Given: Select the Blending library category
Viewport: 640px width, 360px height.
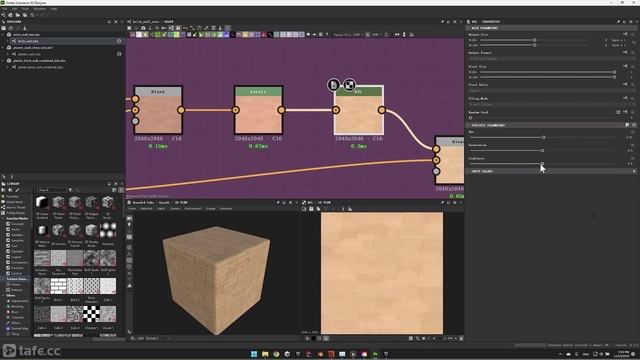Looking at the screenshot, I should pyautogui.click(x=17, y=306).
